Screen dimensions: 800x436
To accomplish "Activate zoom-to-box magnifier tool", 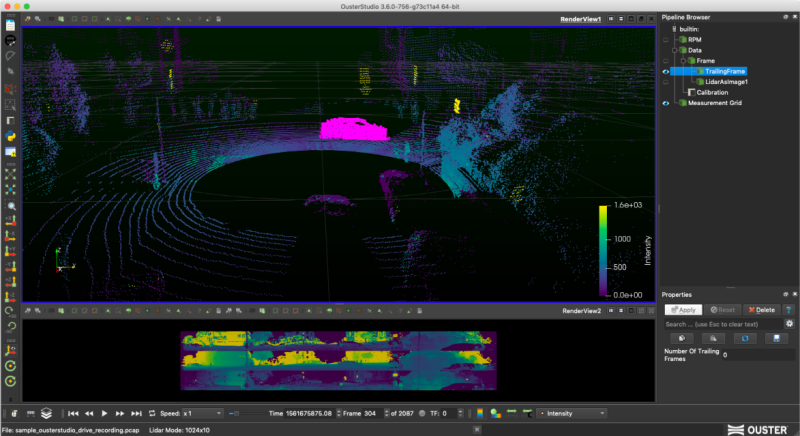I will 10,206.
